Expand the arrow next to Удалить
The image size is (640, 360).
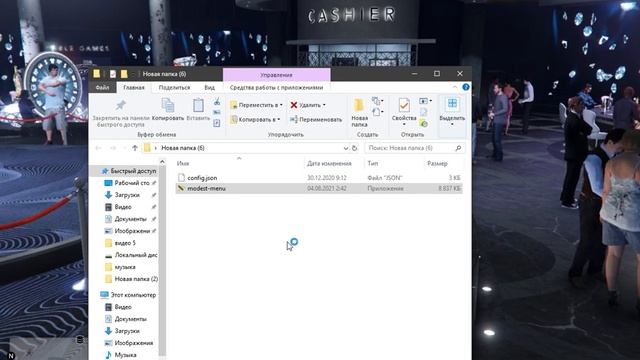point(324,105)
